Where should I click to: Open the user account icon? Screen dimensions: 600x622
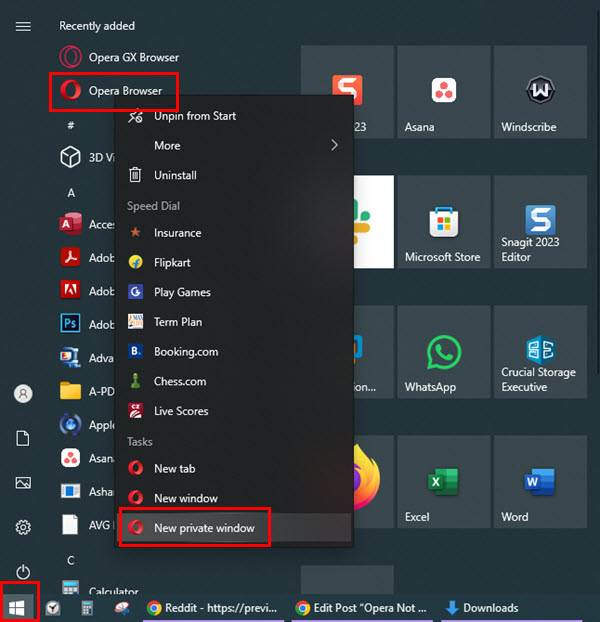[23, 394]
